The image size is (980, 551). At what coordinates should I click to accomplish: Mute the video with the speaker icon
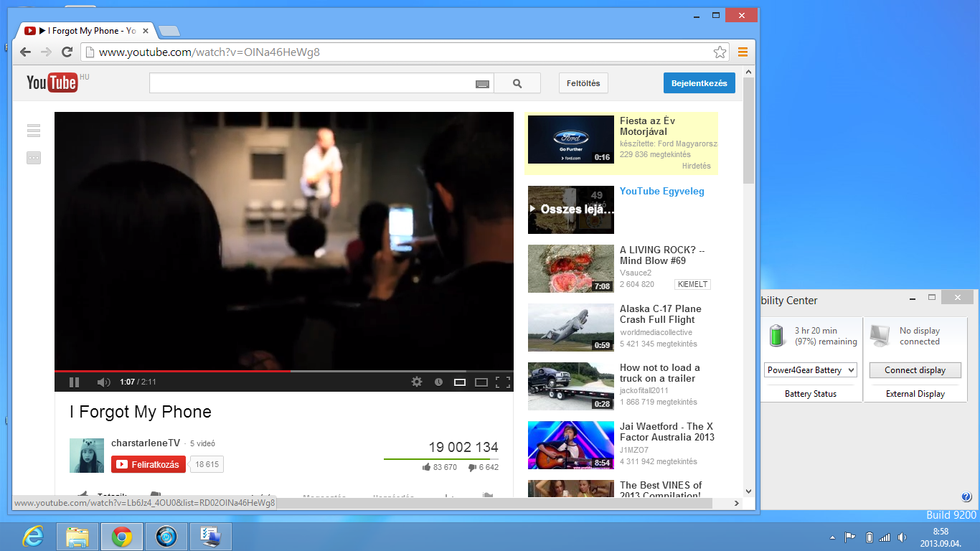coord(103,382)
